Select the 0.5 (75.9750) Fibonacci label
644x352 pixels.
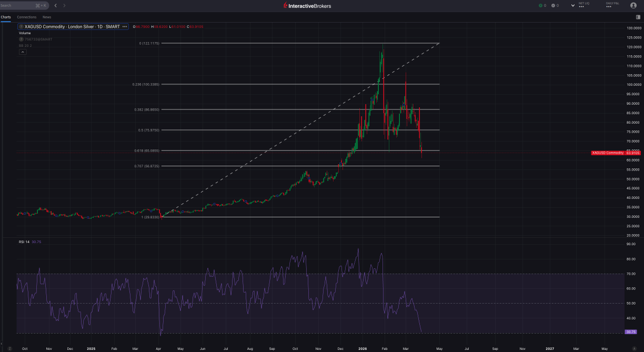pos(149,130)
